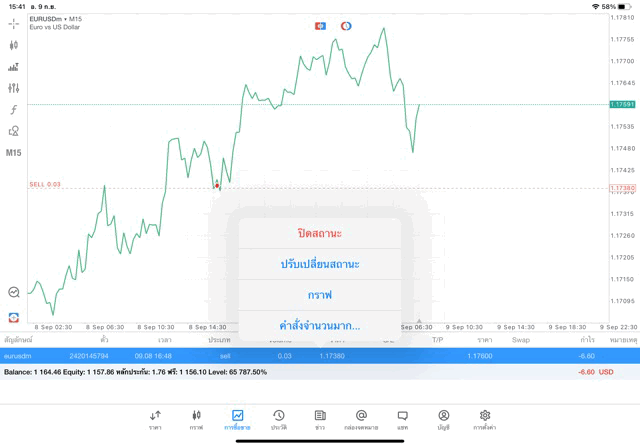Open the chart settings sliders icon

pyautogui.click(x=13, y=89)
